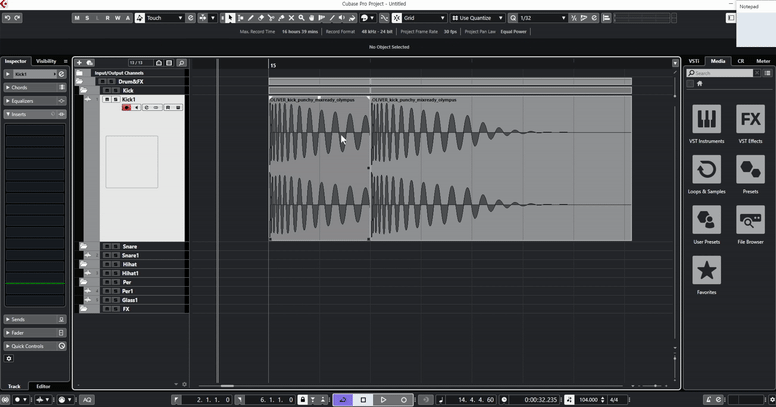Click Home icon in Media rack
Image resolution: width=776 pixels, height=407 pixels.
[x=700, y=84]
